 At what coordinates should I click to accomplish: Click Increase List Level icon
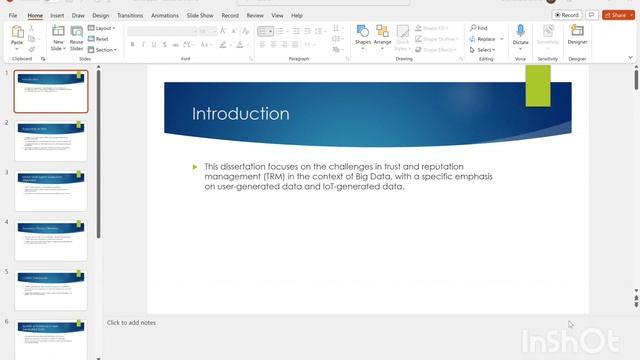(x=307, y=31)
